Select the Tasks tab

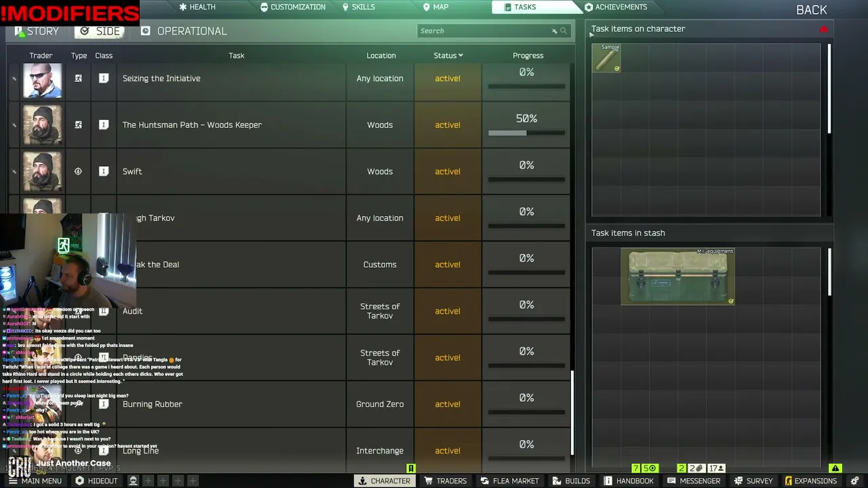520,7
